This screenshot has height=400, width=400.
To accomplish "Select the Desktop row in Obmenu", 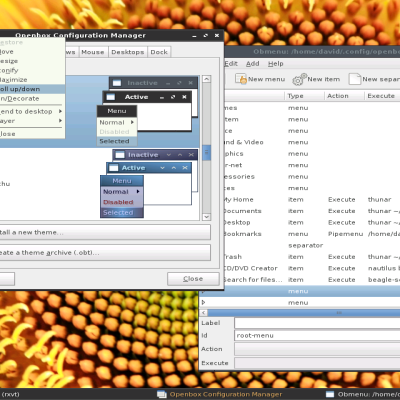I will 312,222.
